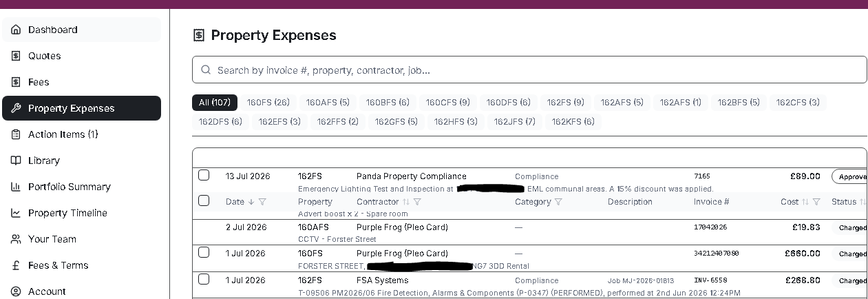This screenshot has width=868, height=299.
Task: Open the Category column filter funnel
Action: [x=558, y=202]
